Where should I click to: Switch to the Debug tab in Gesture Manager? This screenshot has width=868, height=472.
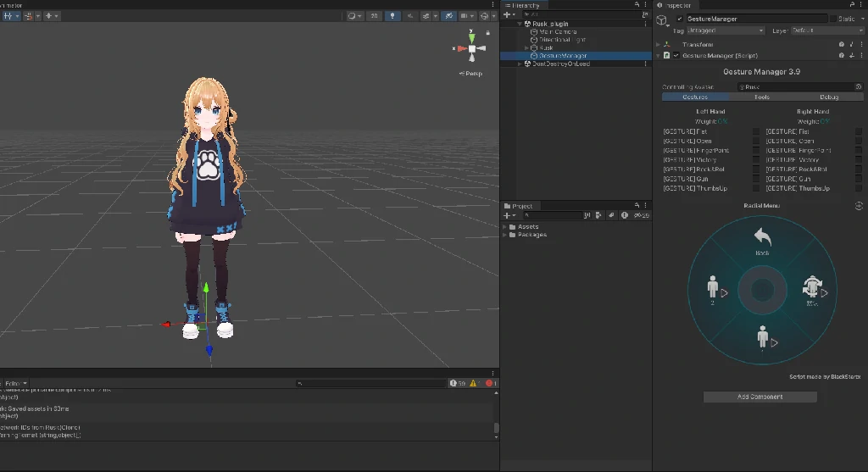(x=828, y=97)
